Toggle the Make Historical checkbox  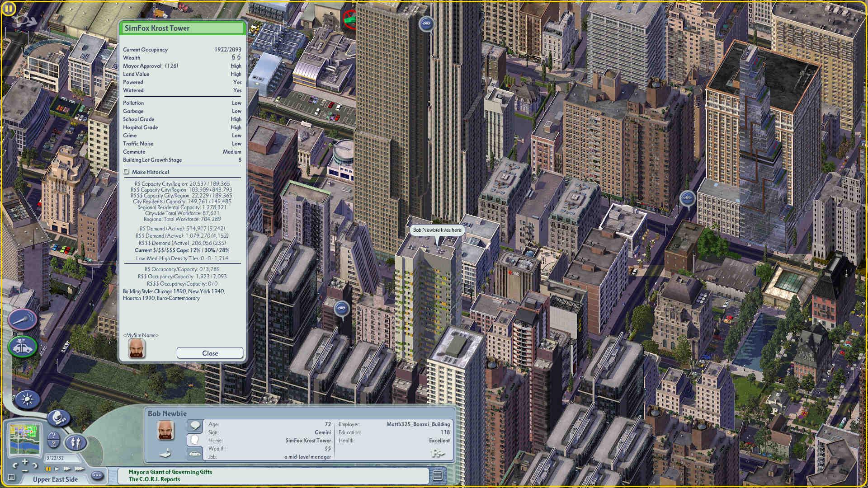tap(127, 172)
